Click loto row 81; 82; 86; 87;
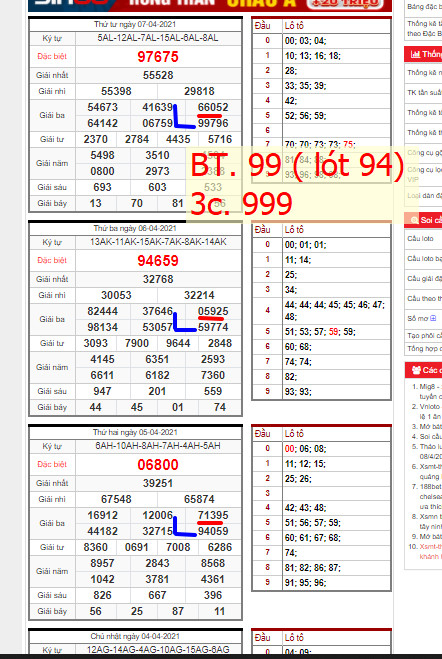This screenshot has width=442, height=659. (313, 568)
